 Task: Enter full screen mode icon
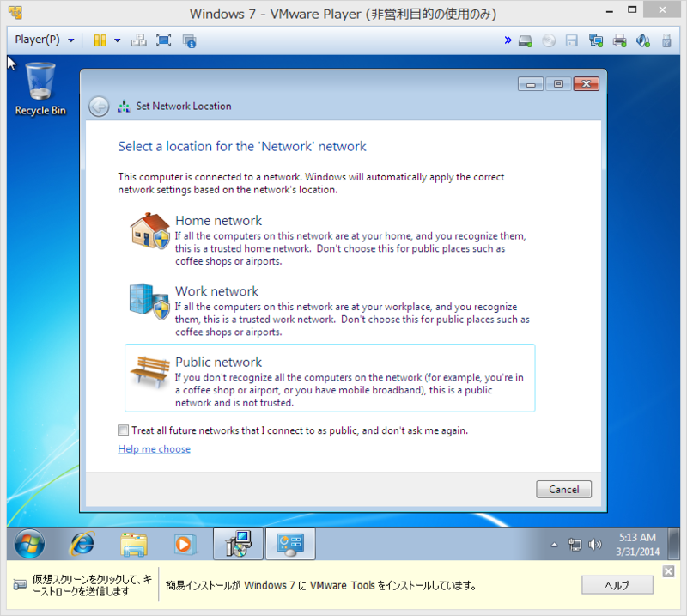[163, 40]
